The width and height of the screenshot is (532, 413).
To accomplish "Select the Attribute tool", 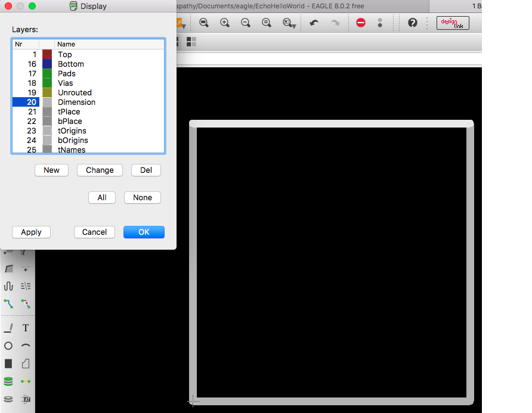I will [x=26, y=399].
